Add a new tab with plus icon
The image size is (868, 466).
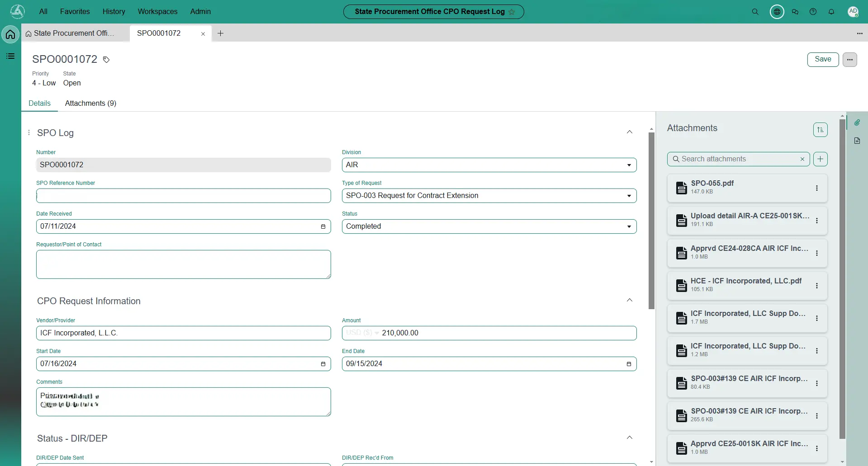(221, 33)
